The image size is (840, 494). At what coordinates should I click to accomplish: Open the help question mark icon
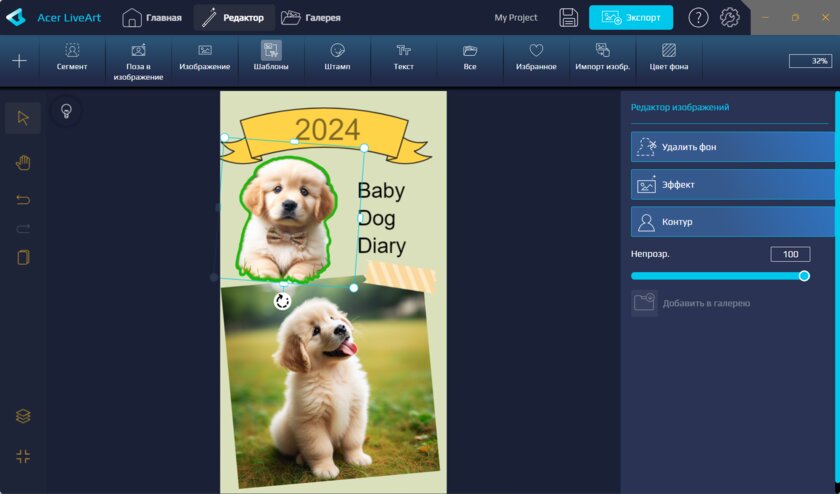pos(699,17)
